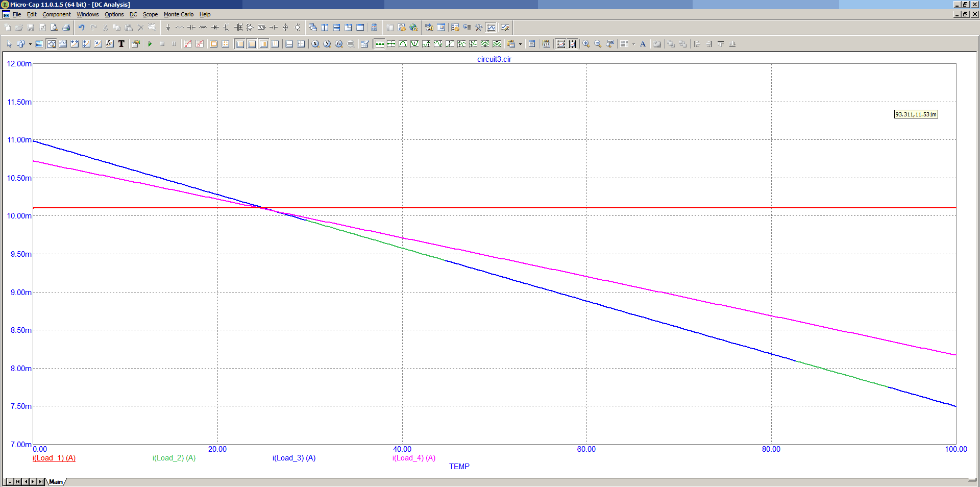The width and height of the screenshot is (980, 487).
Task: Open the Scope menu
Action: pos(150,14)
